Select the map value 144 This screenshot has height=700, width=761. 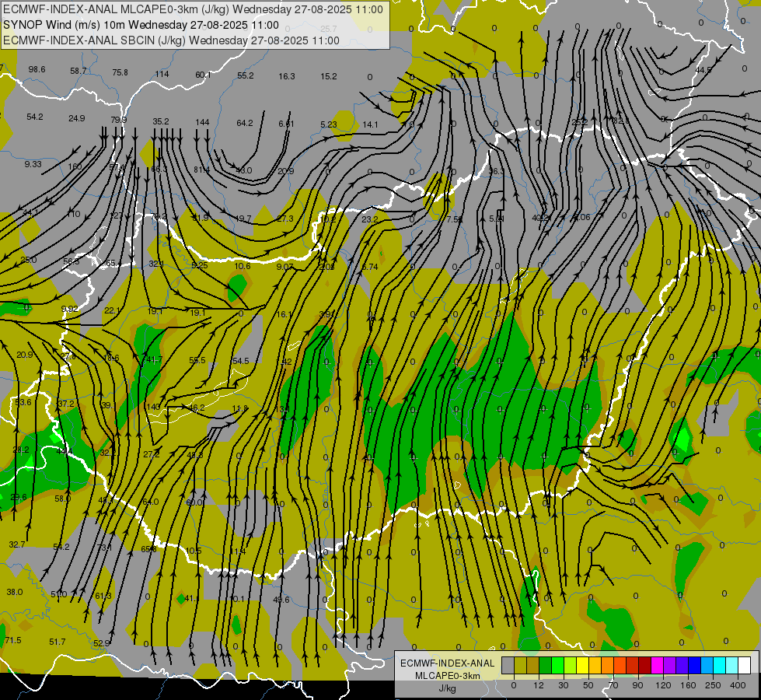pos(202,122)
